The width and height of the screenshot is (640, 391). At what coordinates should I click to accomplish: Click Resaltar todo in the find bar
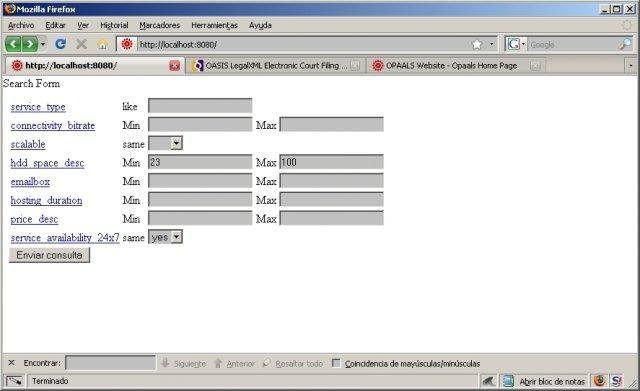click(293, 363)
